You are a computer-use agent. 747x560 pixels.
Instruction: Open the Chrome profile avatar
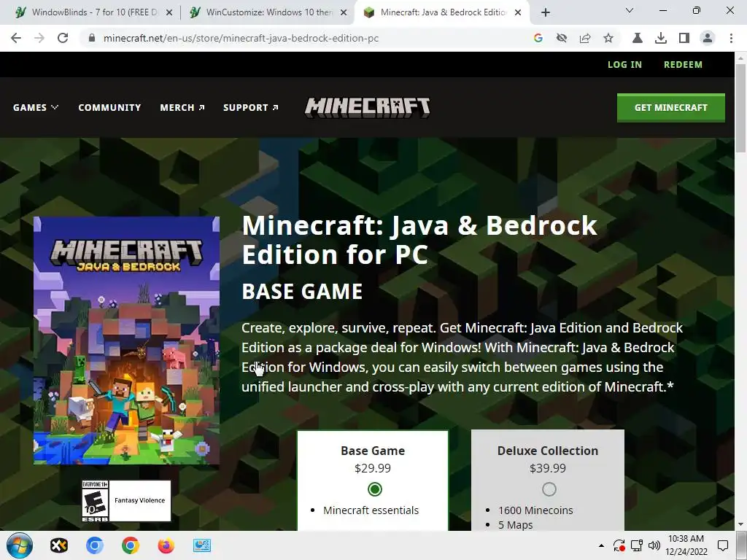(x=708, y=38)
